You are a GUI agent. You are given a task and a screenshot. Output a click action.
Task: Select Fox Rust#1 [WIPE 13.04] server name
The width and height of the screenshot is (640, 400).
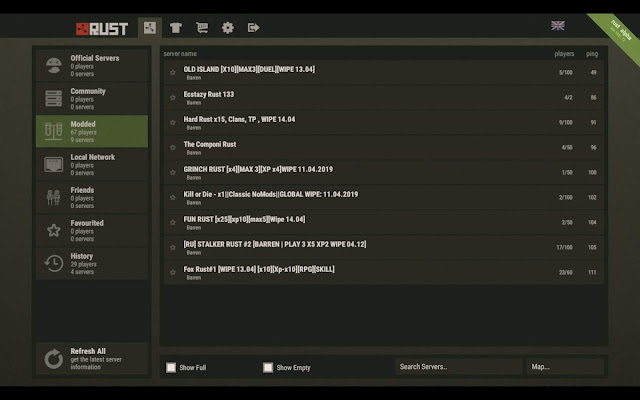259,269
